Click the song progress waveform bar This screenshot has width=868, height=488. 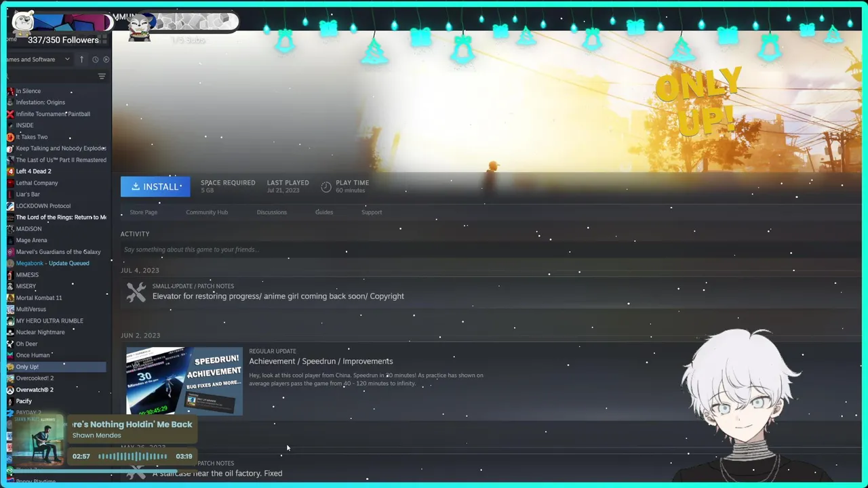(x=133, y=456)
